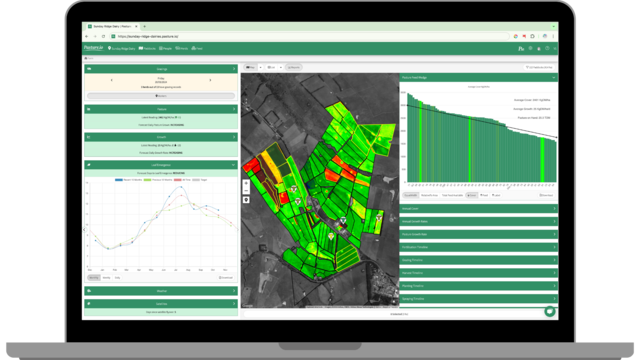Click the browser back arrow
The image size is (640, 360).
click(x=87, y=36)
